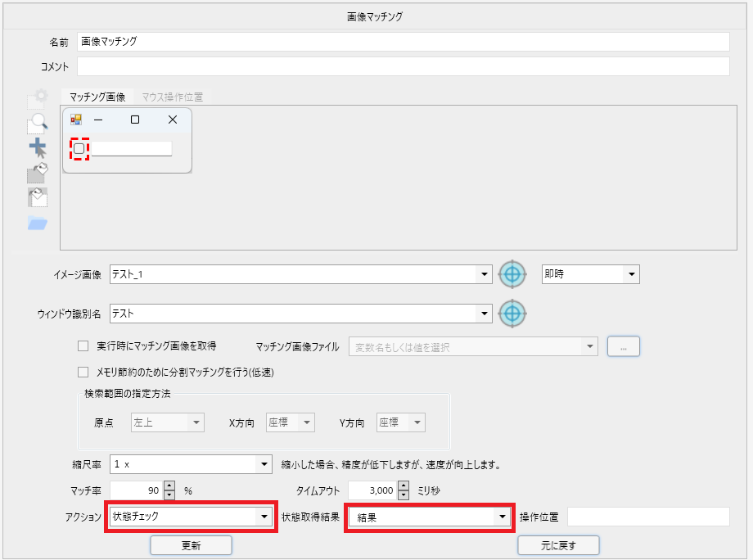This screenshot has width=753, height=560.
Task: Click the minimize dash in the matching image preview
Action: [98, 120]
